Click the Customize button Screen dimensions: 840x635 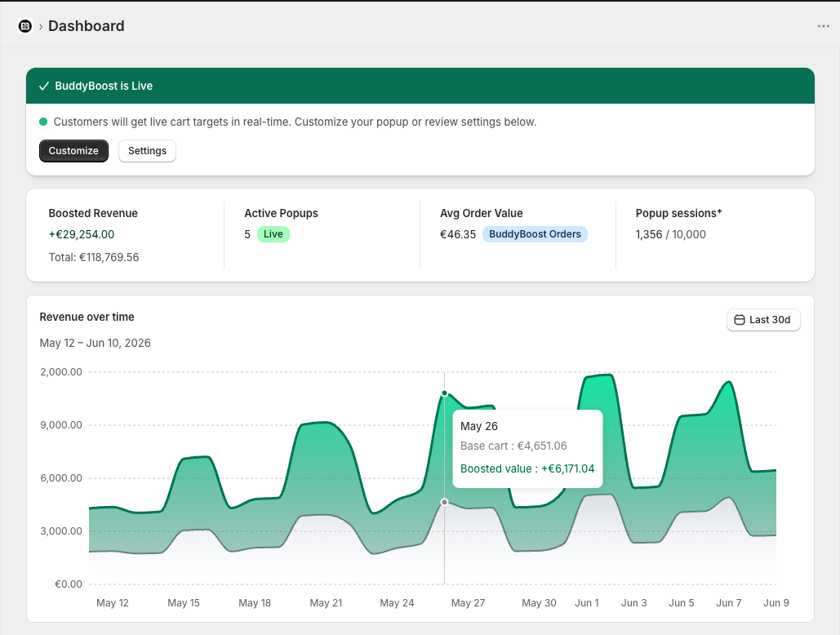tap(74, 151)
